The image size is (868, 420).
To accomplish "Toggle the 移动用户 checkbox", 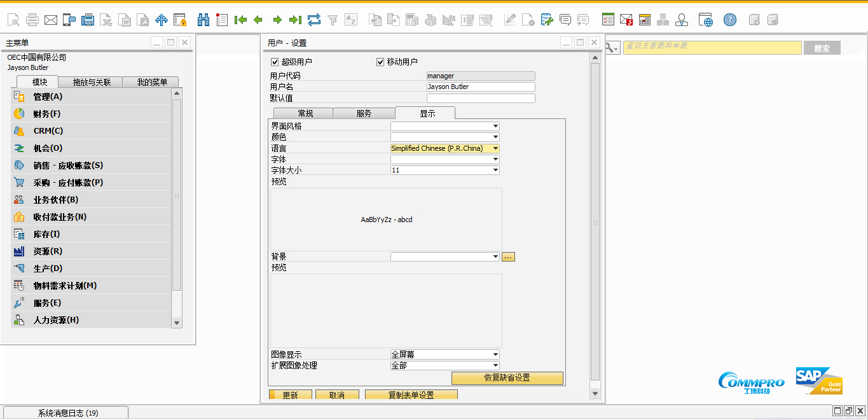I will coord(381,62).
